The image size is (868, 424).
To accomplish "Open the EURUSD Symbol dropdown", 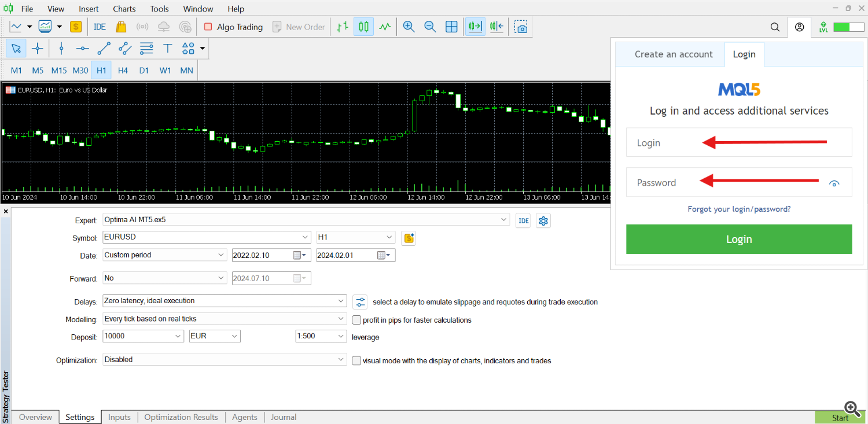I will (x=306, y=237).
